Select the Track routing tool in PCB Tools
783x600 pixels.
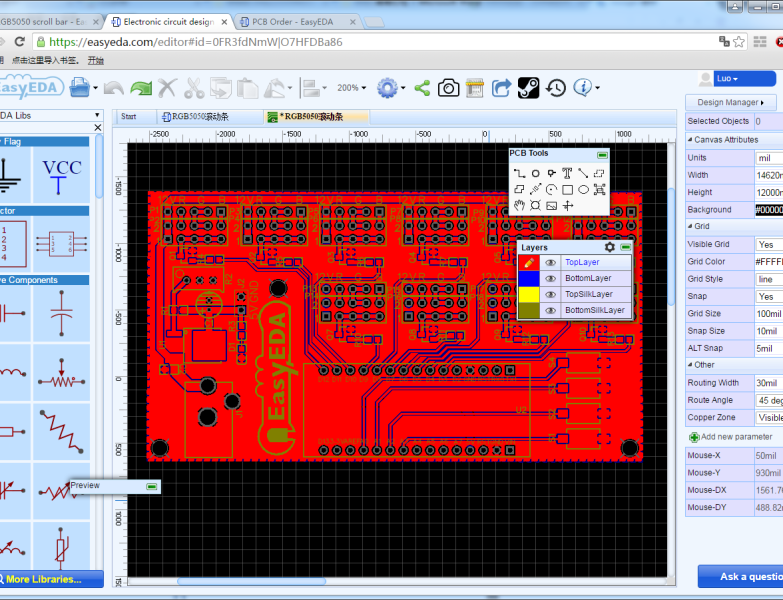519,174
